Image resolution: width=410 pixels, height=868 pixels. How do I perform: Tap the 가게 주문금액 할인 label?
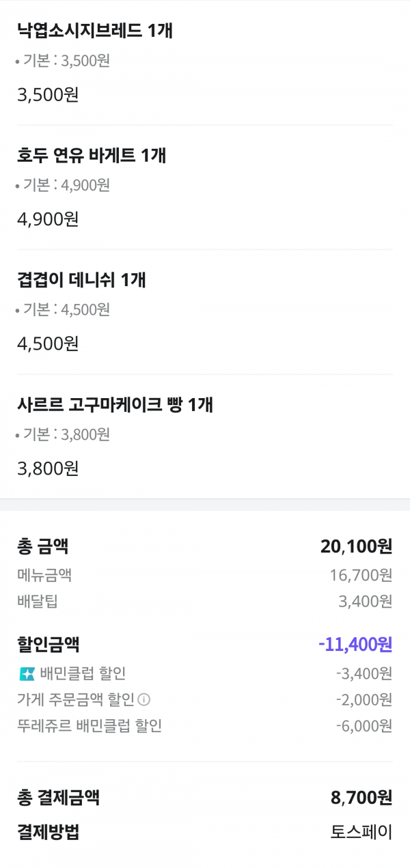click(x=76, y=700)
